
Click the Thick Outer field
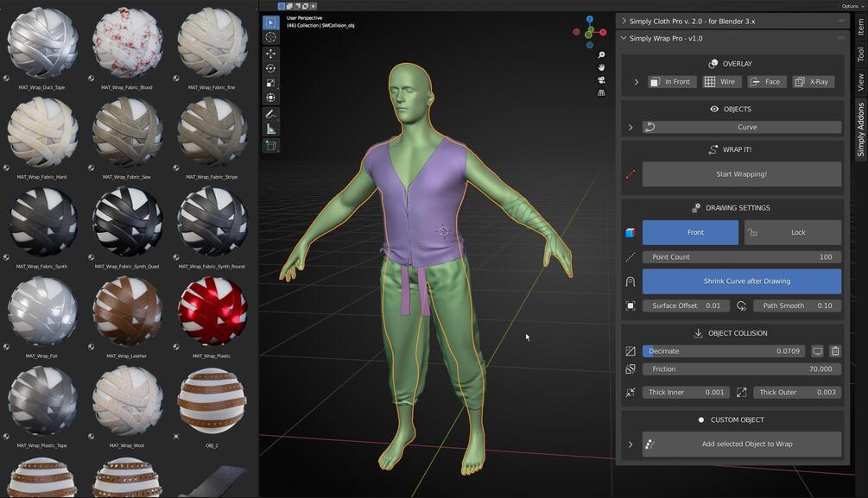tap(797, 393)
